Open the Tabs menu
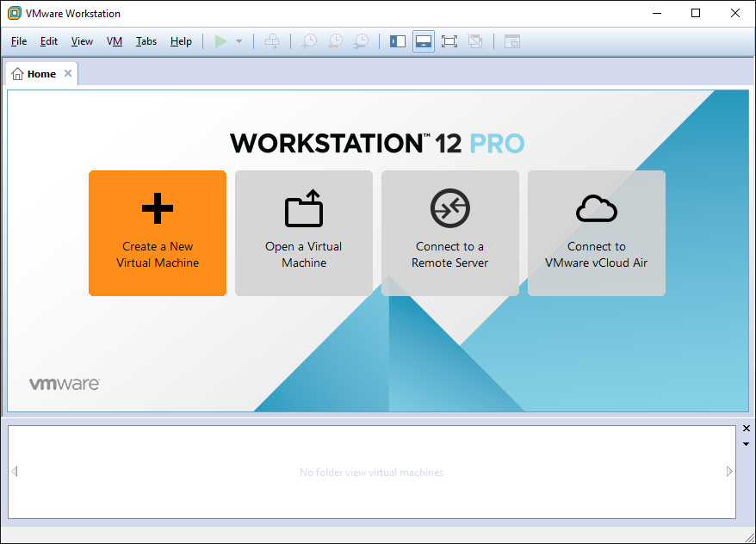Image resolution: width=756 pixels, height=544 pixels. [146, 41]
